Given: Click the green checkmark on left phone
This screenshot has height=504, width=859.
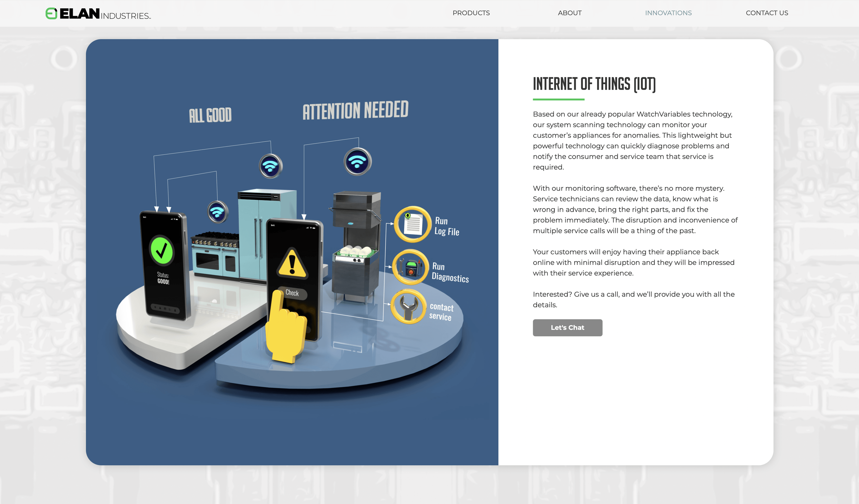Looking at the screenshot, I should click(x=162, y=250).
